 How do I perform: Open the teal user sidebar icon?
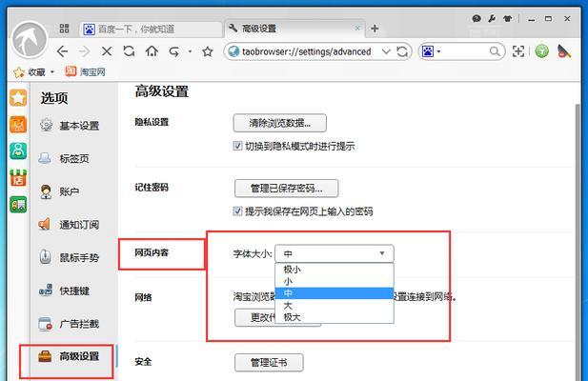point(18,151)
